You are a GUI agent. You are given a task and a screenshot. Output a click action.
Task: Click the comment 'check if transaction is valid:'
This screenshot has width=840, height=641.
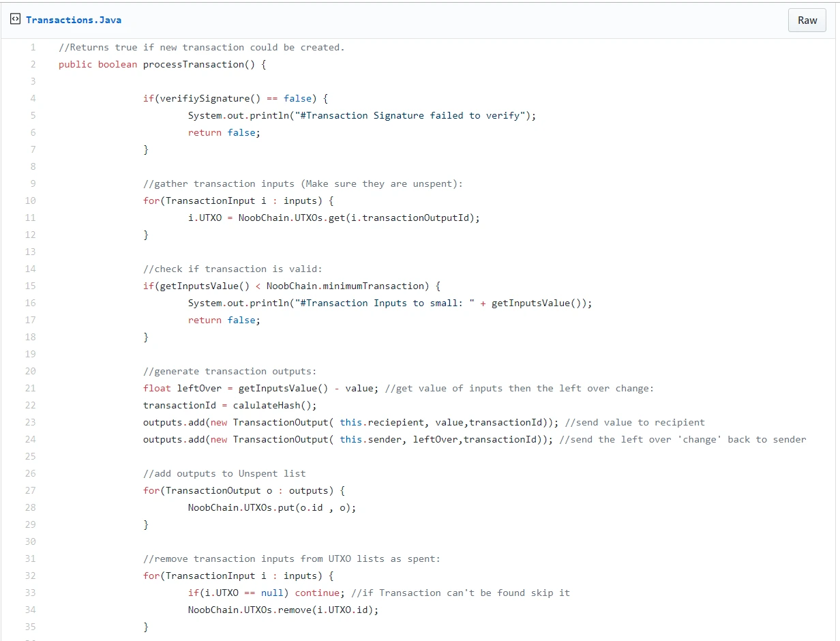coord(232,269)
